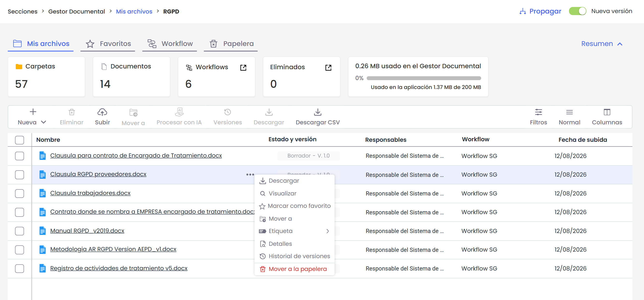This screenshot has height=300, width=644.
Task: Select Visualizar from the context menu
Action: click(294, 193)
